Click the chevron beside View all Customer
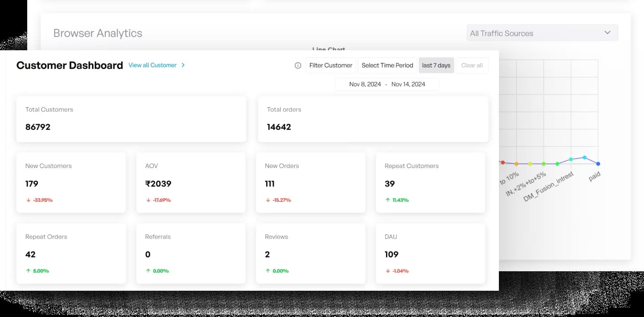The width and height of the screenshot is (644, 317). click(183, 65)
